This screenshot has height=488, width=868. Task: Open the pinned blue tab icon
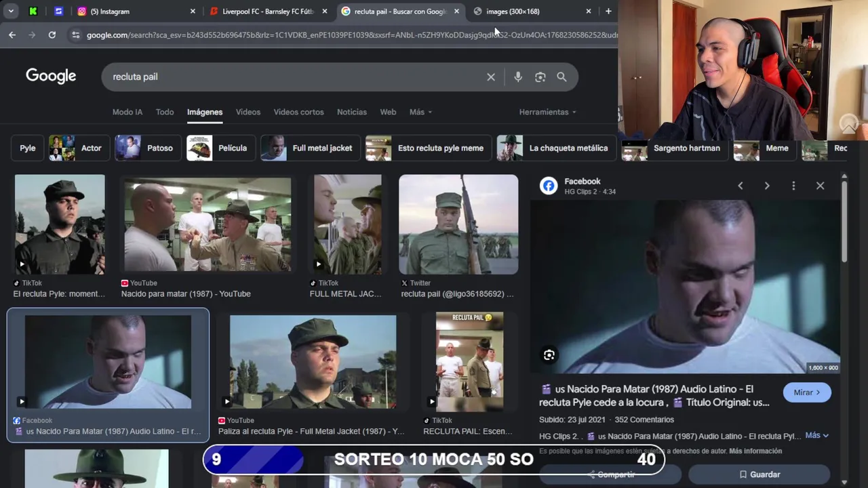point(58,12)
